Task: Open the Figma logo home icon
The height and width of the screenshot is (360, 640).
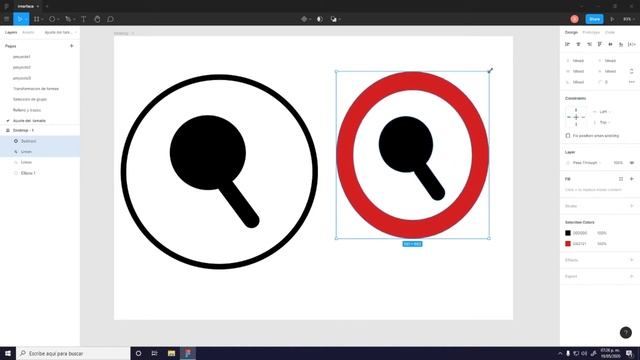Action: tap(7, 7)
